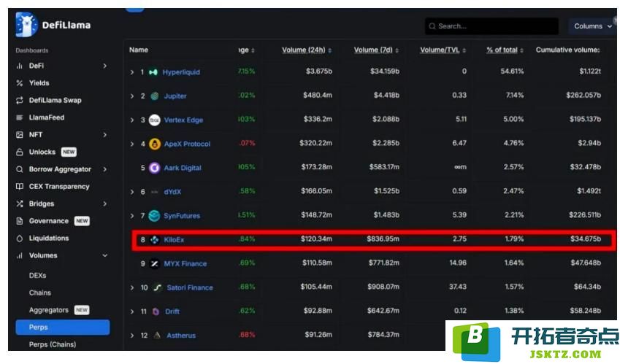
Task: Click the Aark Digital logo
Action: pos(155,168)
